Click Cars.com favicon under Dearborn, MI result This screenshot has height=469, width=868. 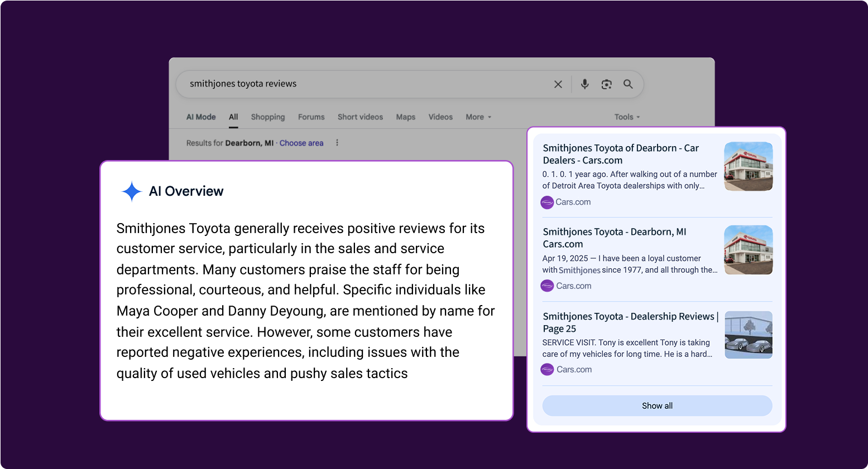point(547,286)
